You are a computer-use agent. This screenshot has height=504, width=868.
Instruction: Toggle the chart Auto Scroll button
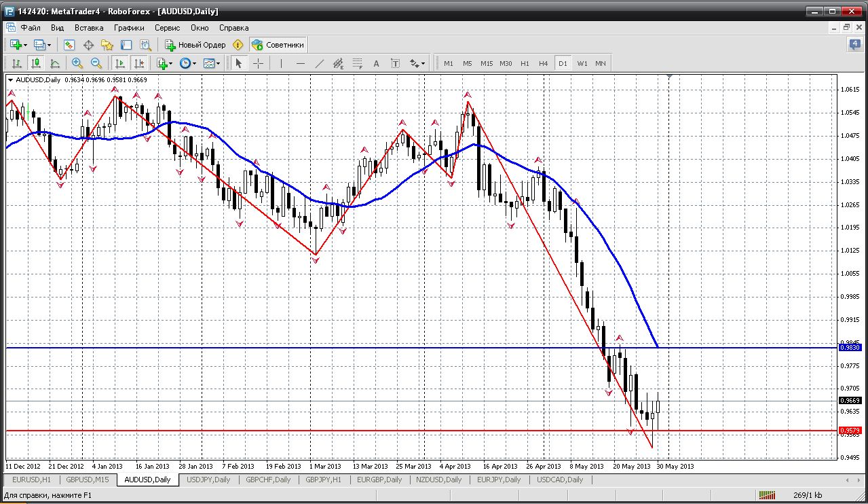click(120, 63)
